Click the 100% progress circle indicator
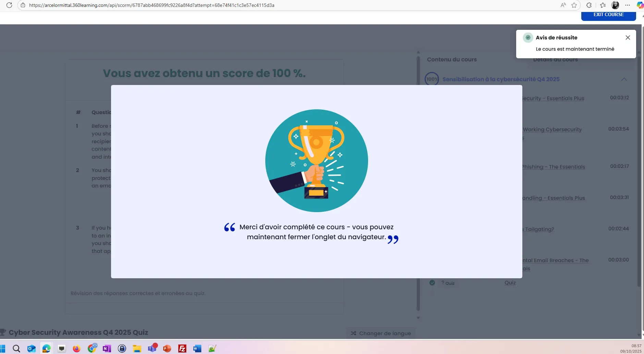Screen dimensions: 644x354 432,79
